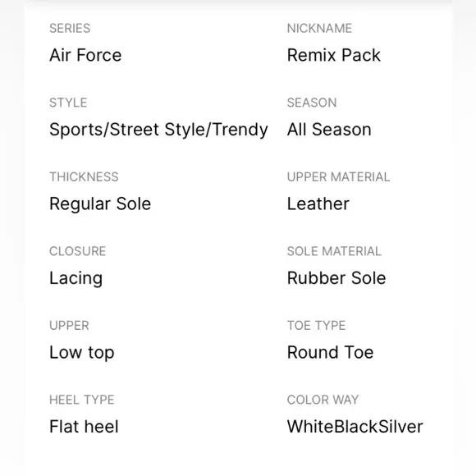This screenshot has height=476, width=476.
Task: Click the WhiteBlackSilver color way value
Action: coord(355,427)
